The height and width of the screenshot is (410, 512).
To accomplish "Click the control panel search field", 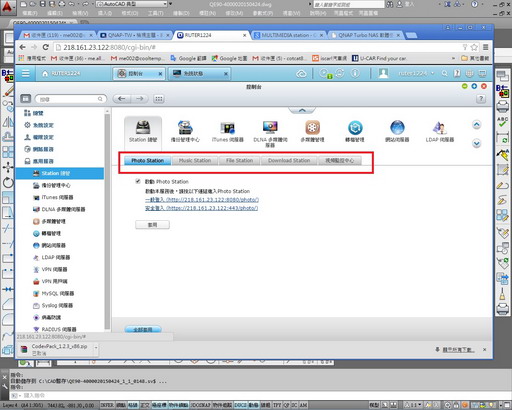I will (71, 99).
